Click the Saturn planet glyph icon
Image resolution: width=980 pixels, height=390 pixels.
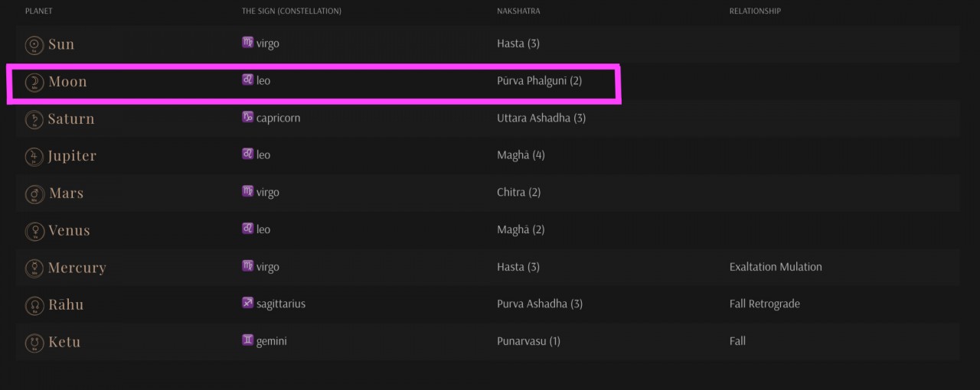[x=34, y=120]
